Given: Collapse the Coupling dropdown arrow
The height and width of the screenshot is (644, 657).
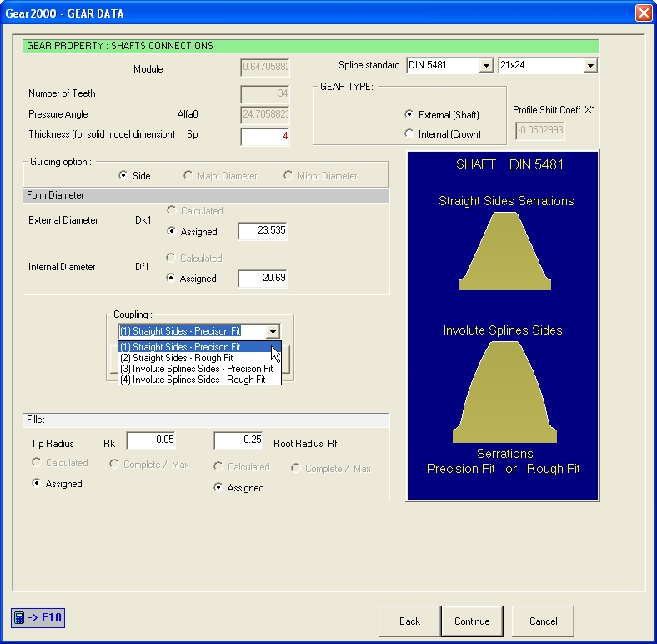Looking at the screenshot, I should click(x=273, y=331).
